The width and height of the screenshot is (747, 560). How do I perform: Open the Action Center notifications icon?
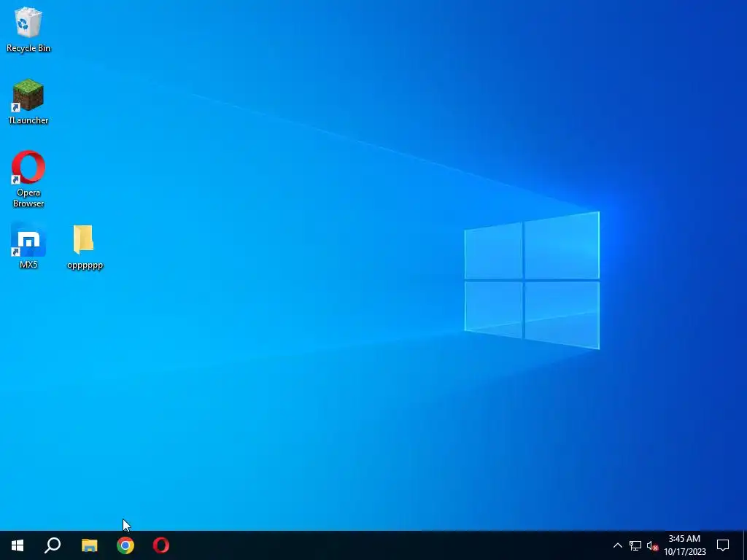click(x=723, y=545)
